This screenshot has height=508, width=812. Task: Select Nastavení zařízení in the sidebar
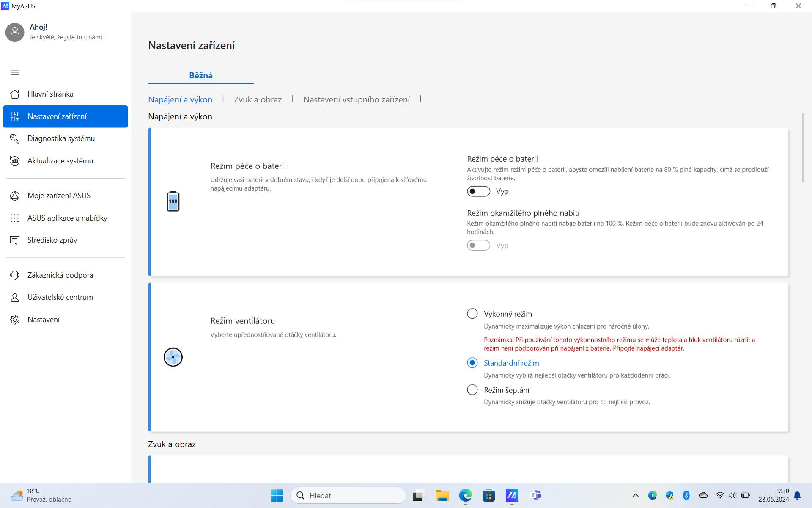[66, 116]
